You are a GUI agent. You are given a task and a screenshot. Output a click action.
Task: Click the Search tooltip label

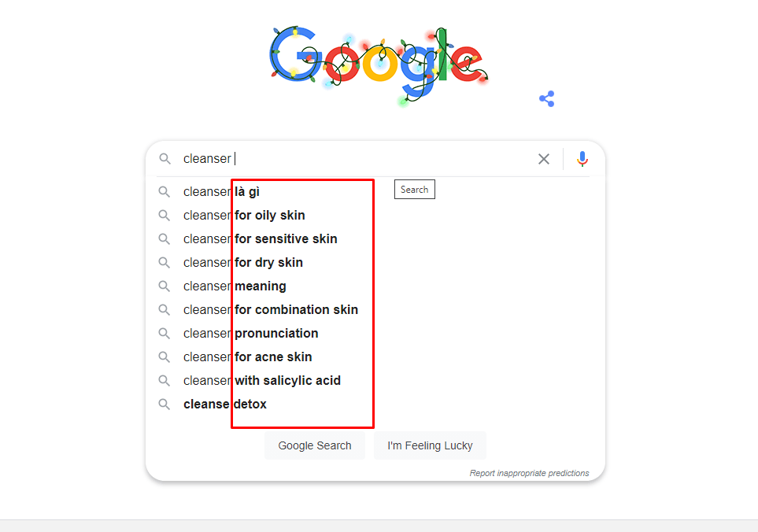coord(414,190)
